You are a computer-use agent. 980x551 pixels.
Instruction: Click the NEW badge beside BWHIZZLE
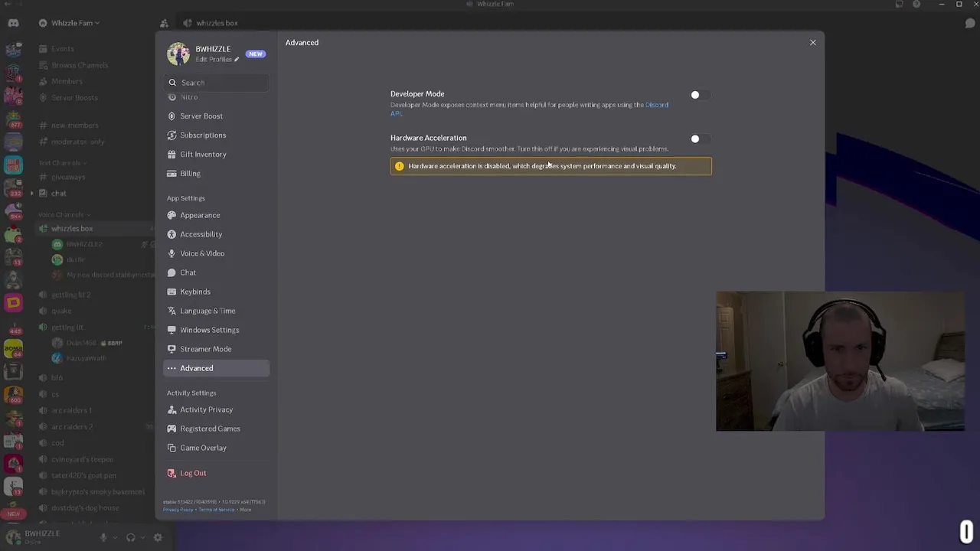256,54
